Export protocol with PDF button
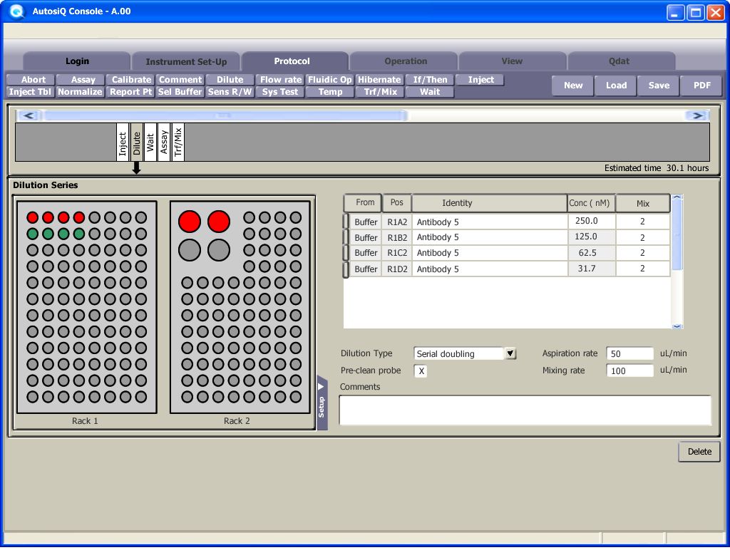730x560 pixels. [x=701, y=85]
